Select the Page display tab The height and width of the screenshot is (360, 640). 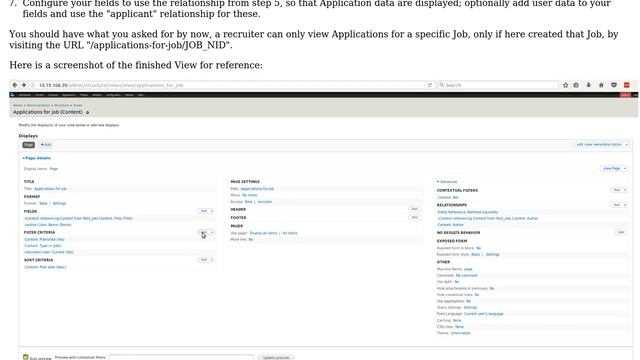(x=29, y=145)
